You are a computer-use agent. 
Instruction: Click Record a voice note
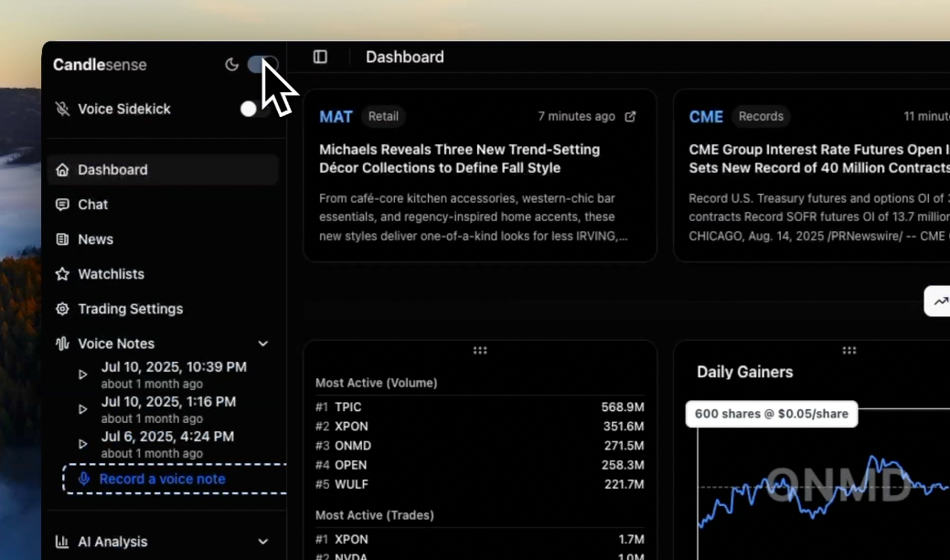(162, 479)
